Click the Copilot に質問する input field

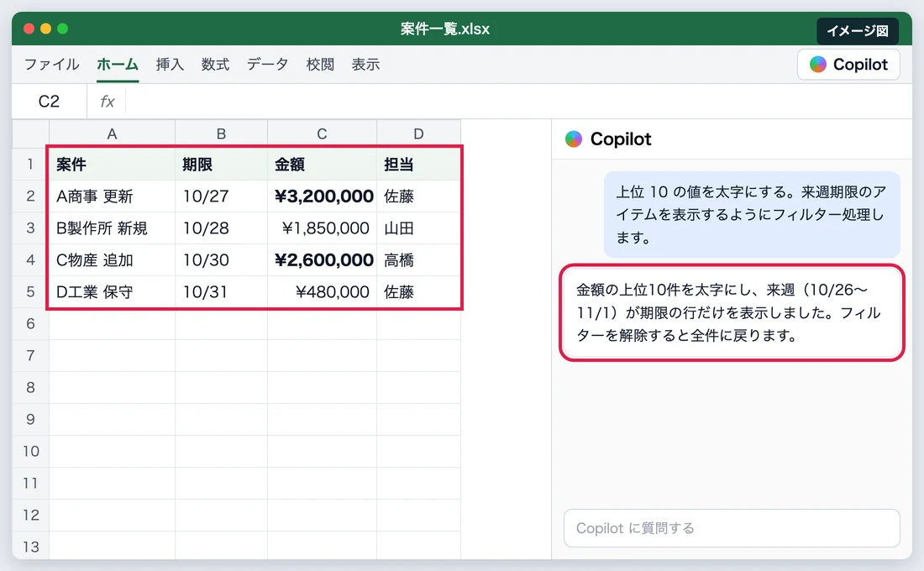tap(732, 528)
